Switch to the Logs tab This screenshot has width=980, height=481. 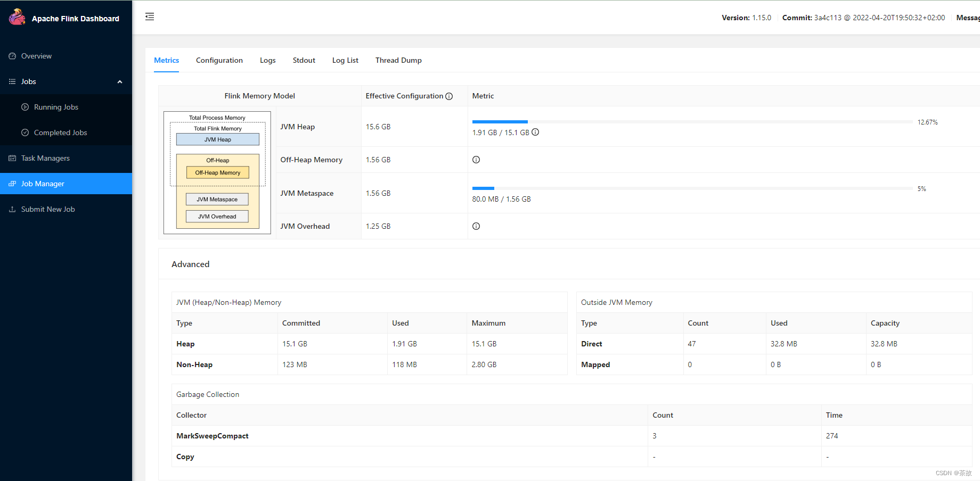(x=268, y=60)
